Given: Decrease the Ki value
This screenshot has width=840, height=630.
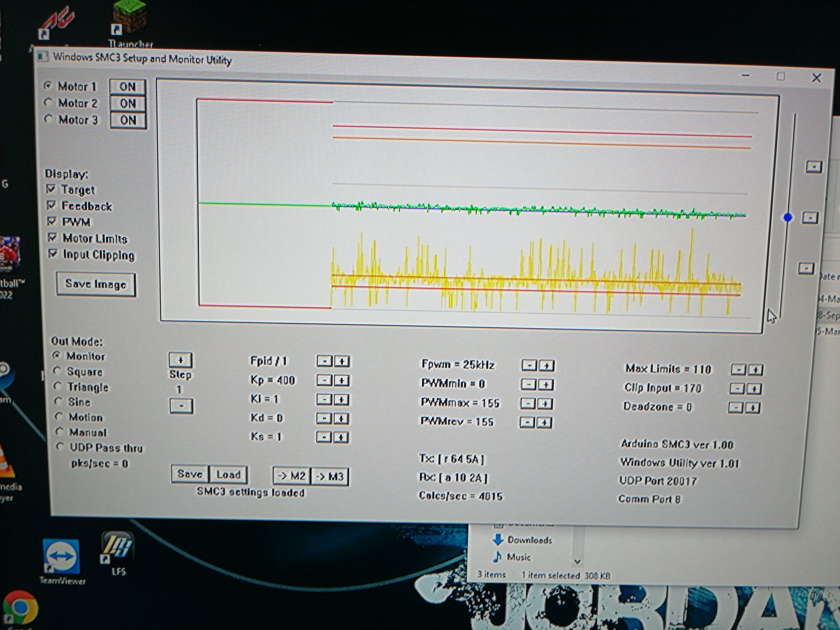Looking at the screenshot, I should (x=324, y=400).
